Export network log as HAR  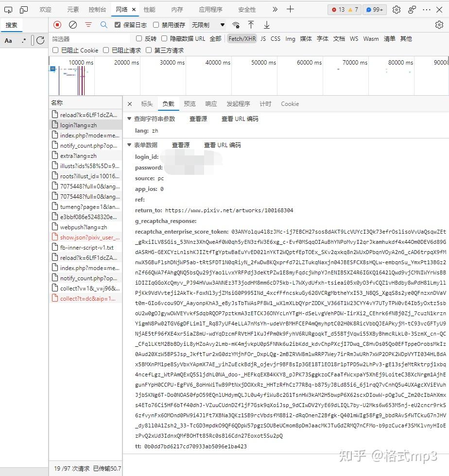(x=265, y=25)
